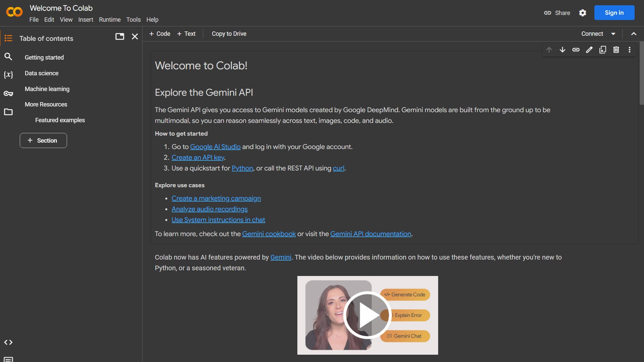
Task: Click the Insert menu item
Action: 86,19
